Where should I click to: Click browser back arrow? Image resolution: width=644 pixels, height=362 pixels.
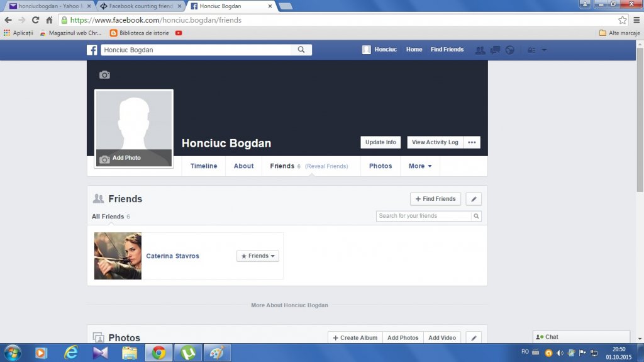8,20
